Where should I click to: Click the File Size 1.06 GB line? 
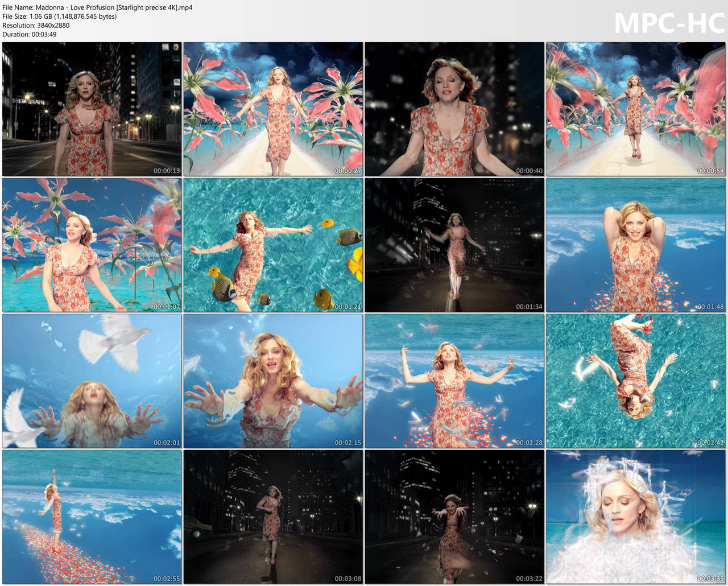point(60,16)
